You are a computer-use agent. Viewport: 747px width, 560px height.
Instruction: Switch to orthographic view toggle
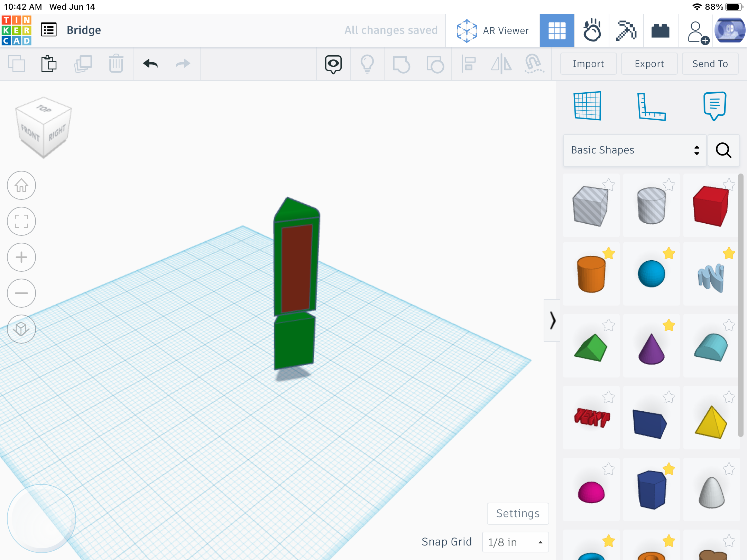(x=21, y=329)
